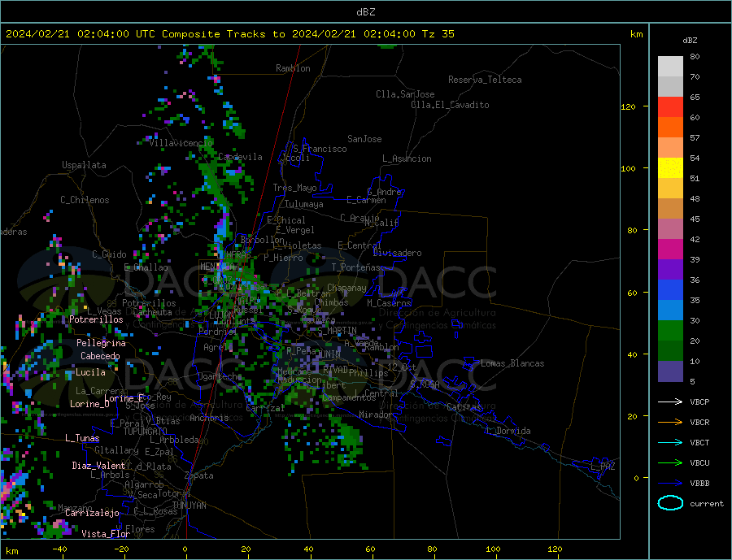This screenshot has width=732, height=560.
Task: Click the 0 km tick on bottom axis
Action: click(185, 549)
